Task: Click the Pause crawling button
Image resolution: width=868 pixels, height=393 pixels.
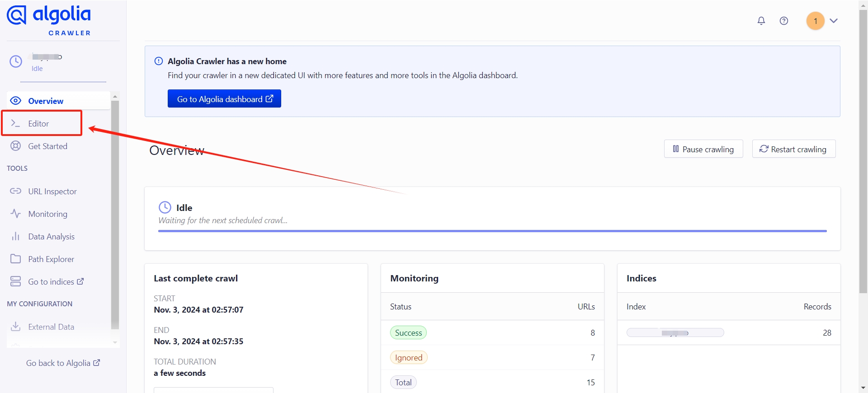Action: click(x=703, y=149)
